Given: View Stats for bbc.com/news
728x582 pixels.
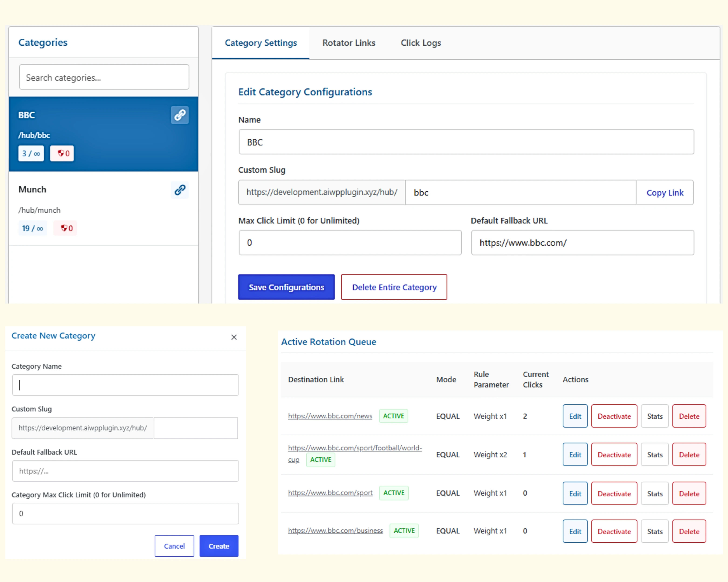Looking at the screenshot, I should (x=655, y=416).
